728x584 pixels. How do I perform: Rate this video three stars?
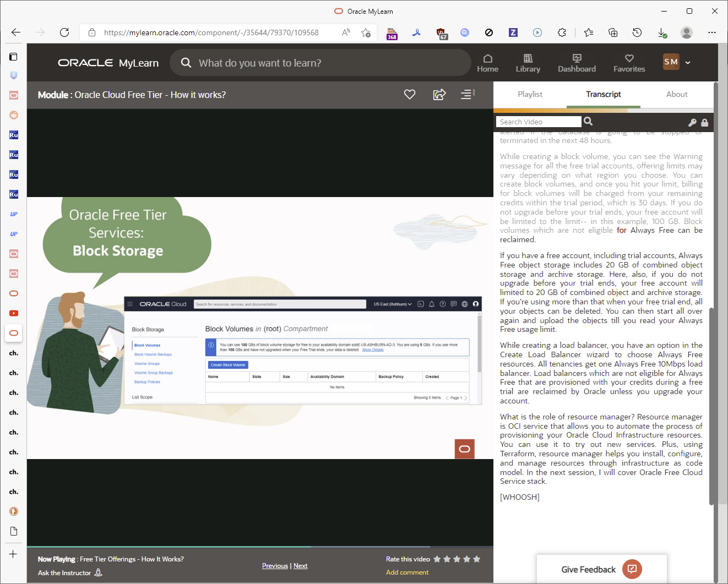click(457, 559)
